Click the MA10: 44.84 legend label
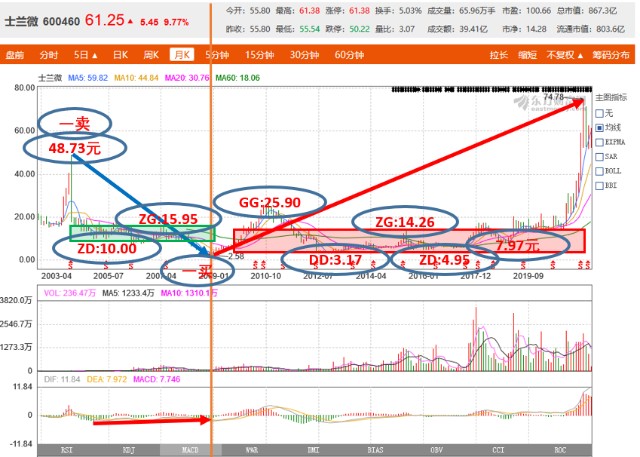Image resolution: width=640 pixels, height=457 pixels. coord(136,78)
